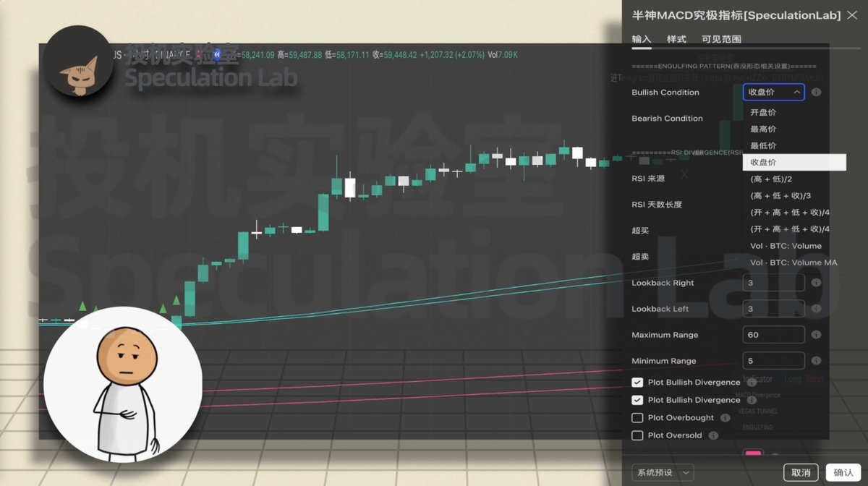The image size is (868, 486).
Task: Click the blue replay arrows icon in chart header
Action: [x=217, y=54]
